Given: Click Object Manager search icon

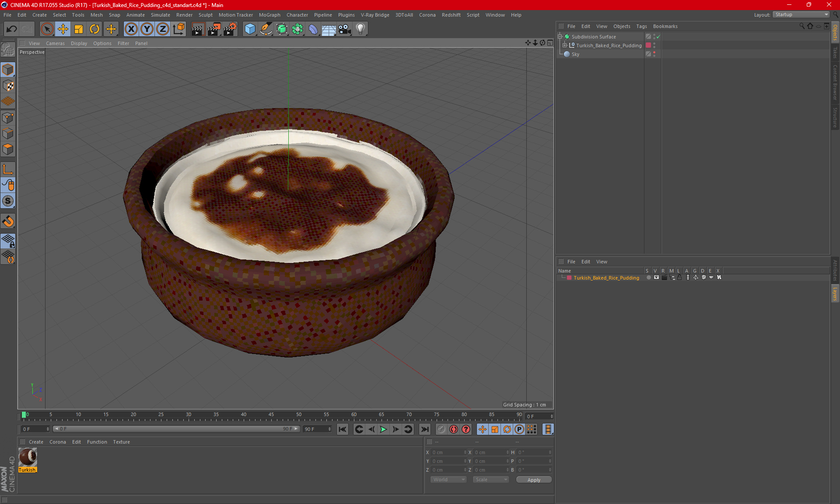Looking at the screenshot, I should [801, 26].
